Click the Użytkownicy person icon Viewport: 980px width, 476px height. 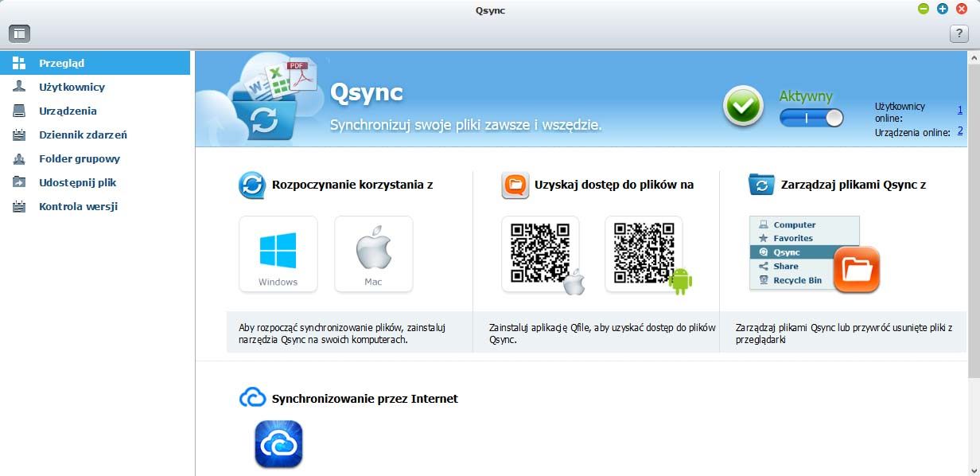[x=19, y=87]
